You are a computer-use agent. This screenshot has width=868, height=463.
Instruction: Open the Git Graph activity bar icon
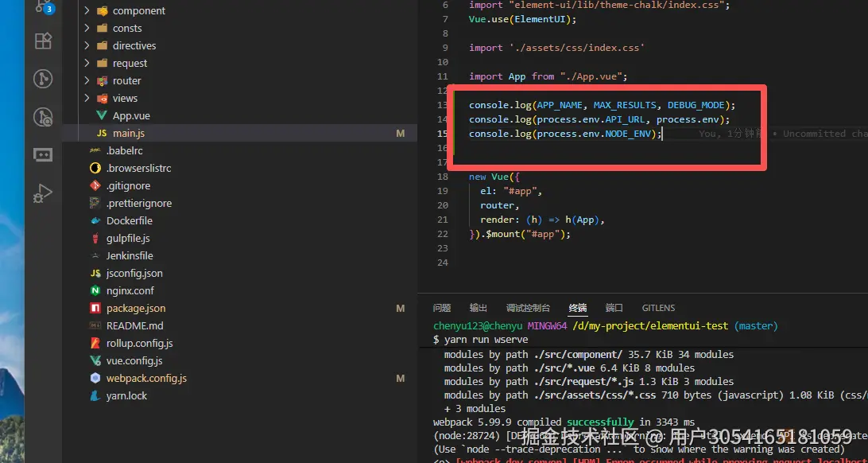pyautogui.click(x=43, y=79)
